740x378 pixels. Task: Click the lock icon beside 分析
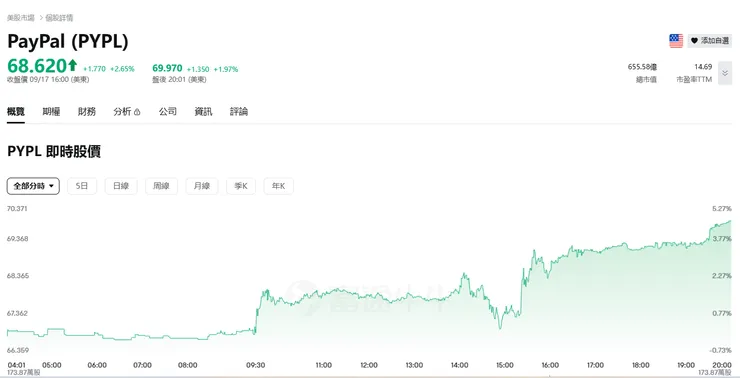click(137, 112)
